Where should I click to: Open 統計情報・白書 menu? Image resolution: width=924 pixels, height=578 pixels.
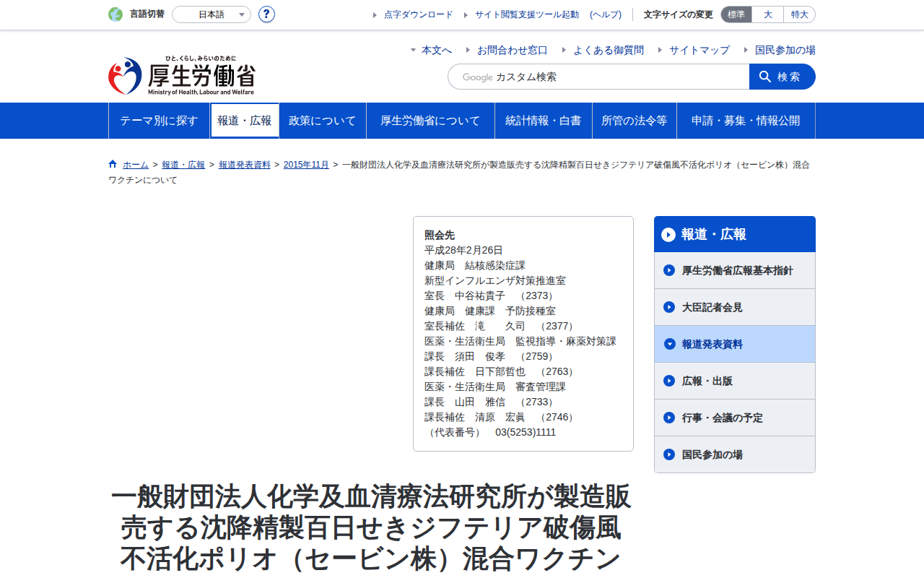[544, 121]
